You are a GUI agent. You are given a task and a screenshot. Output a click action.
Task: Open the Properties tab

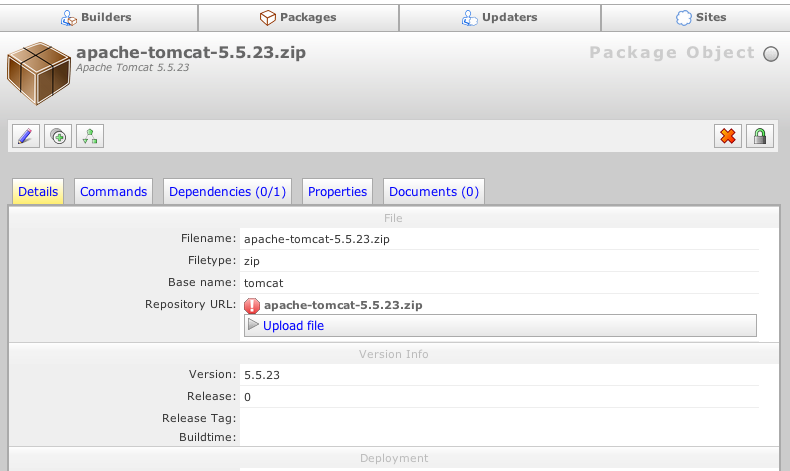[337, 191]
